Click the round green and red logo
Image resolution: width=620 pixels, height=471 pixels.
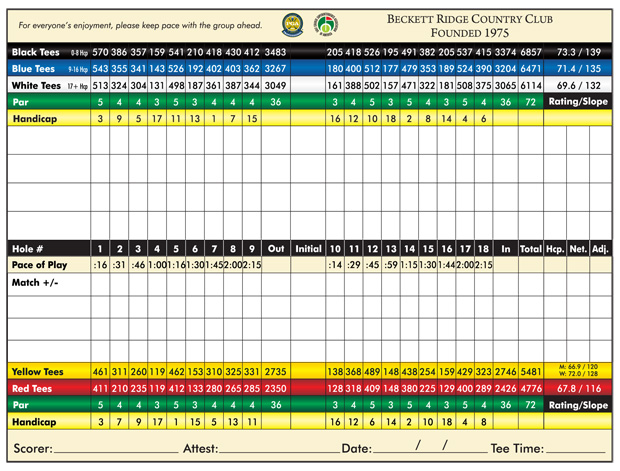point(326,25)
